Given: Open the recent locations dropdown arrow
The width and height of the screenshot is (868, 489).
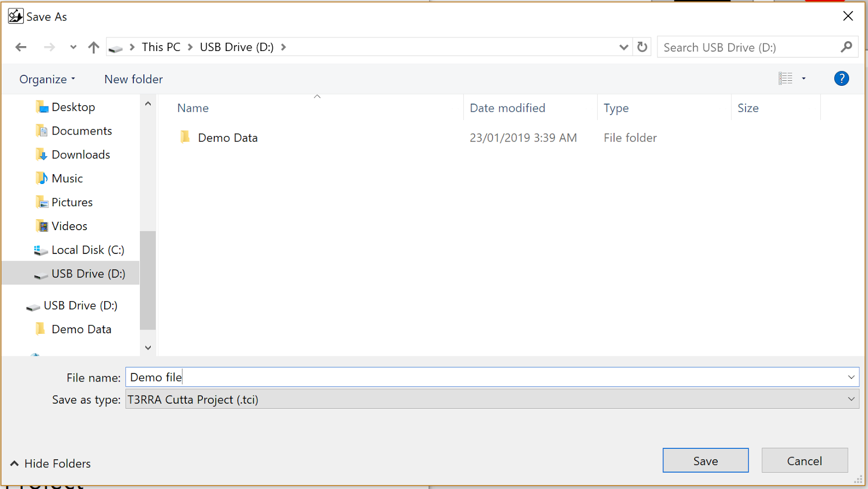Looking at the screenshot, I should coord(73,47).
